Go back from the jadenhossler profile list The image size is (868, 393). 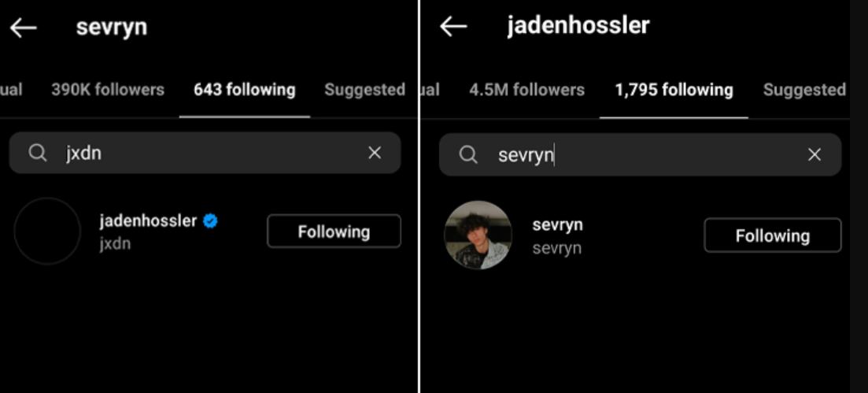453,26
